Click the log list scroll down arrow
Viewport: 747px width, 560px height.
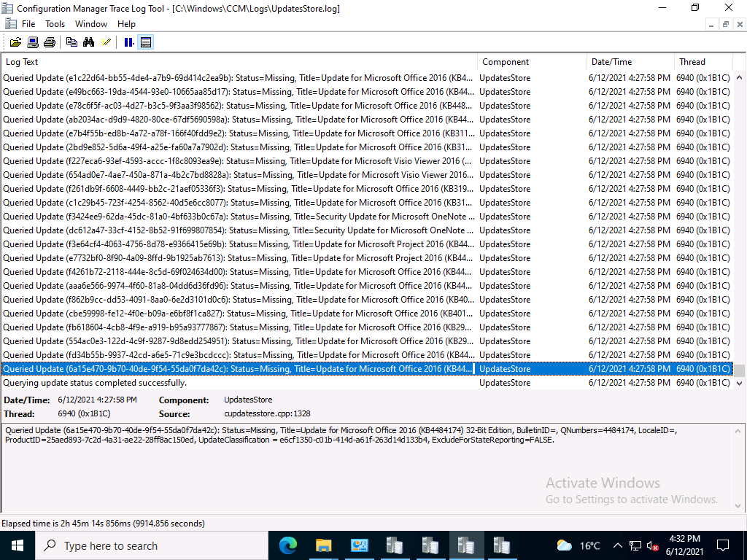[x=740, y=383]
